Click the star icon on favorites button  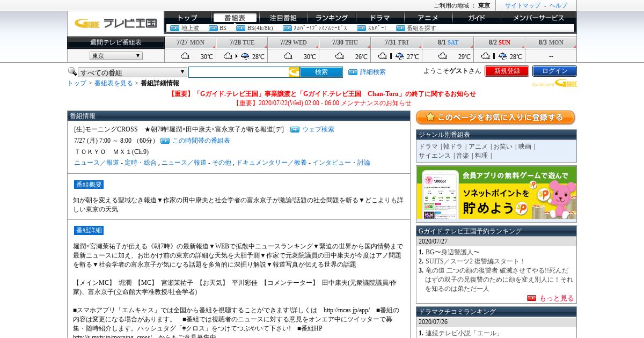pyautogui.click(x=430, y=117)
